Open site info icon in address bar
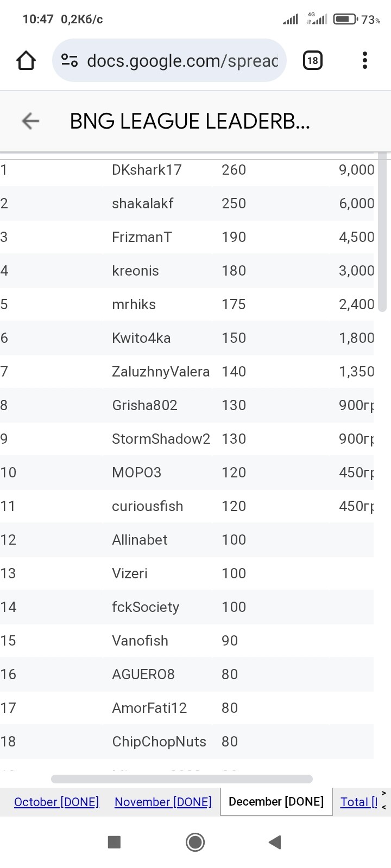The image size is (391, 868). tap(70, 60)
